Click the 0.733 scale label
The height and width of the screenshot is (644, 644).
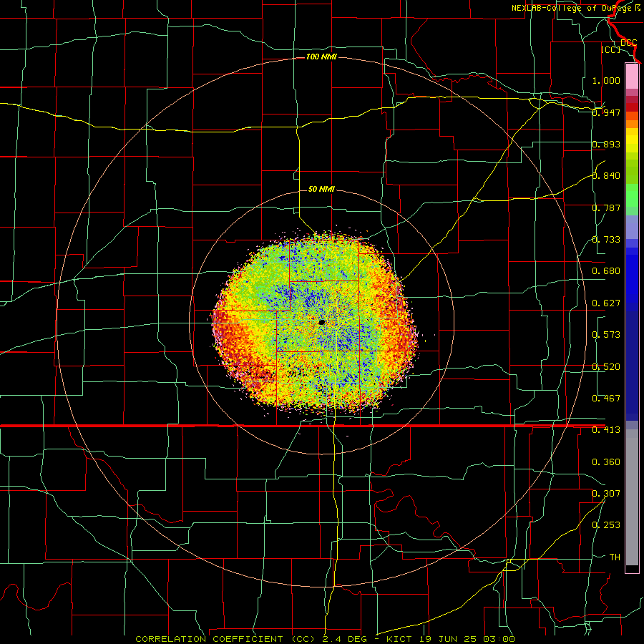tap(606, 240)
